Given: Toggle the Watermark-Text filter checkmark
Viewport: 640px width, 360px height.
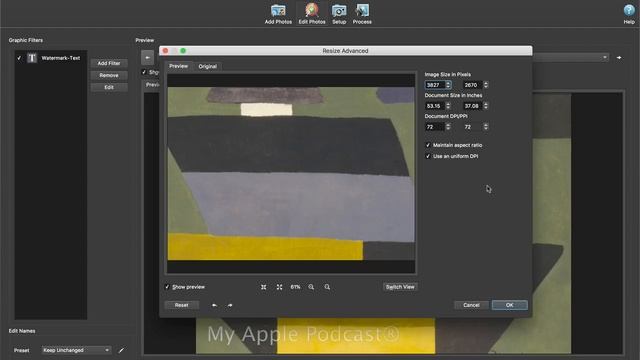Looking at the screenshot, I should pyautogui.click(x=19, y=58).
